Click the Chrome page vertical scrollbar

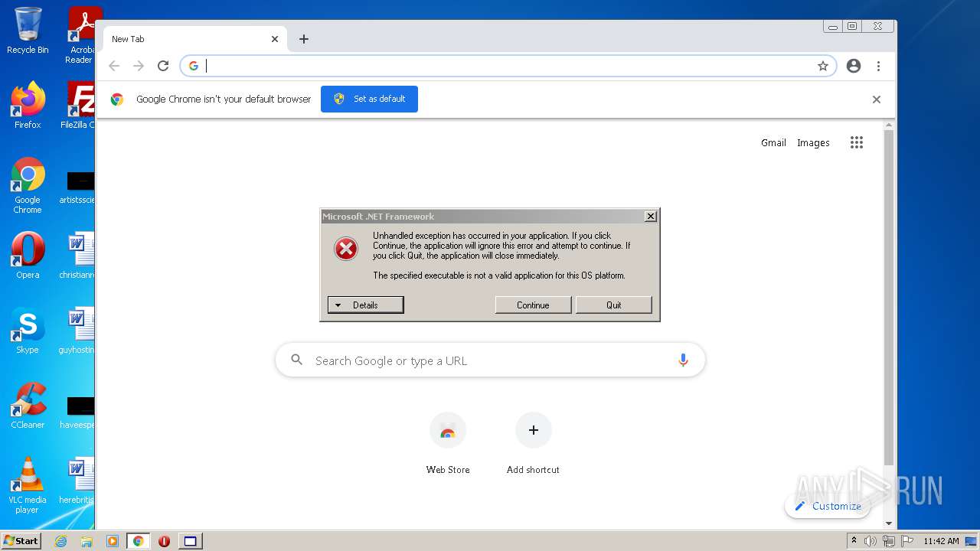pyautogui.click(x=889, y=298)
